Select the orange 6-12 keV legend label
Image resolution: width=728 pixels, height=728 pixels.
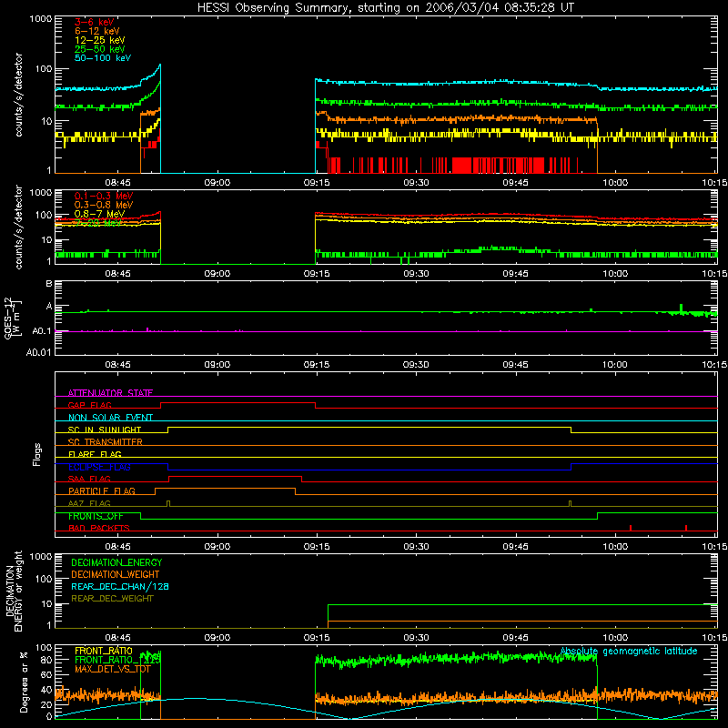coord(96,31)
